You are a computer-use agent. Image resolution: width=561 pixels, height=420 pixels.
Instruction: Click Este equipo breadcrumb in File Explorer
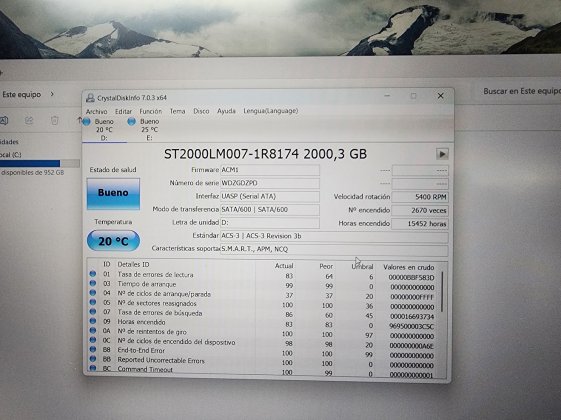point(21,94)
